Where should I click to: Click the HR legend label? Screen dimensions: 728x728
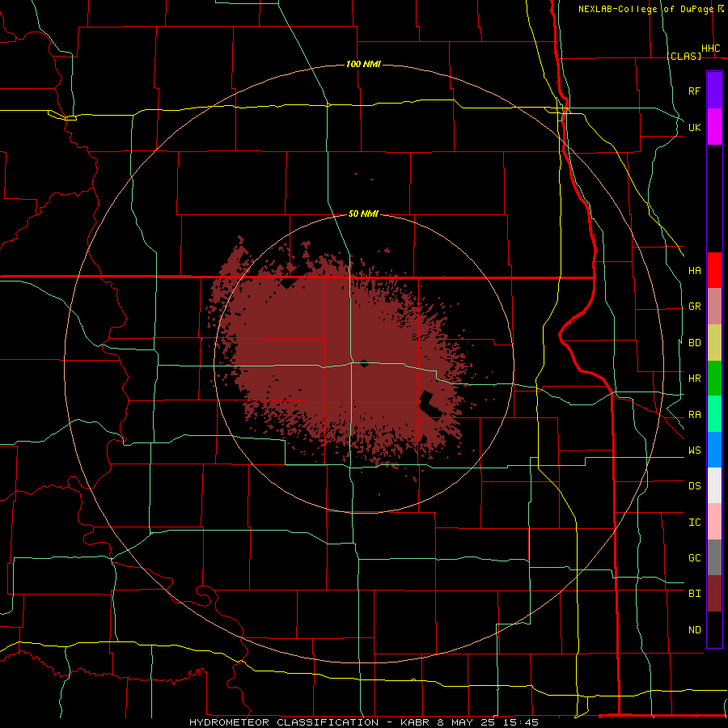694,379
